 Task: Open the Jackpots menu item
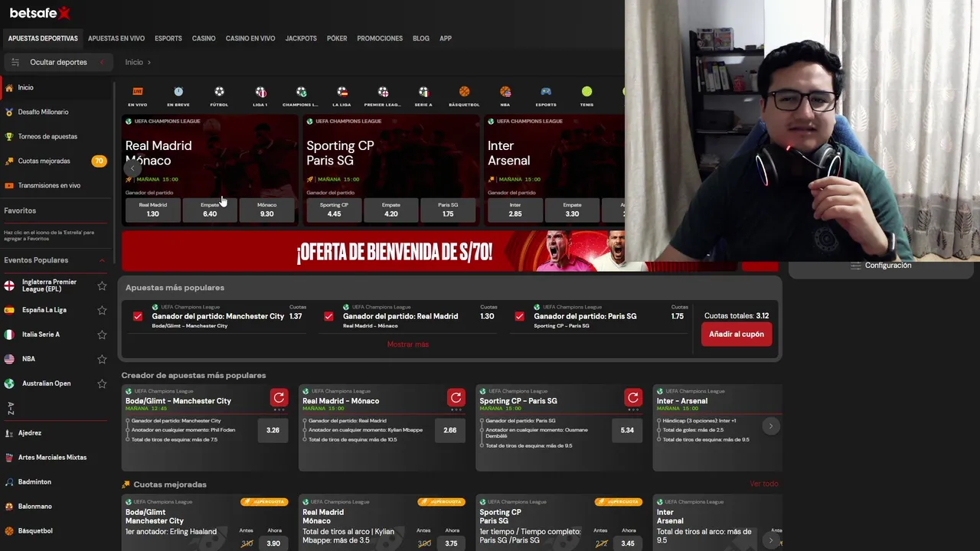301,38
